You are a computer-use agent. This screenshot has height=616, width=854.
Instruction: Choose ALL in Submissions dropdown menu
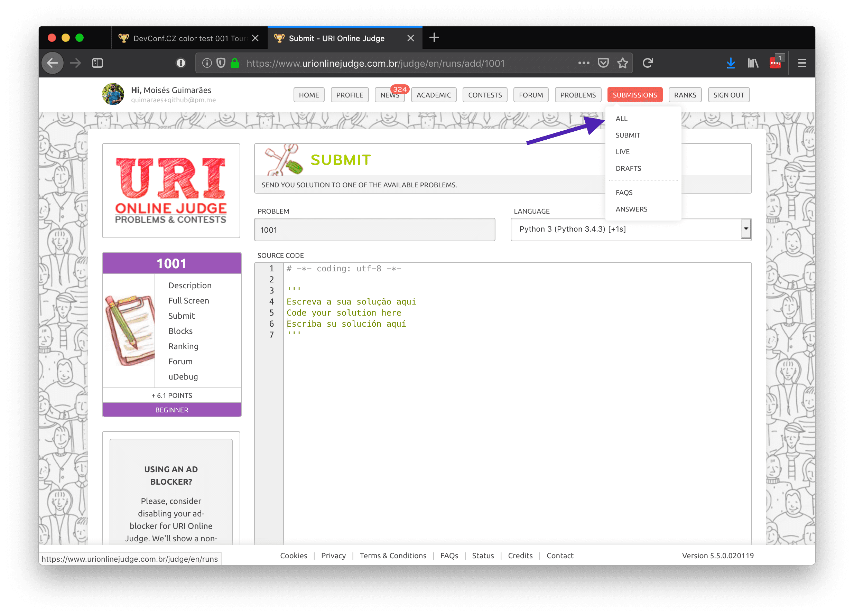[621, 119]
